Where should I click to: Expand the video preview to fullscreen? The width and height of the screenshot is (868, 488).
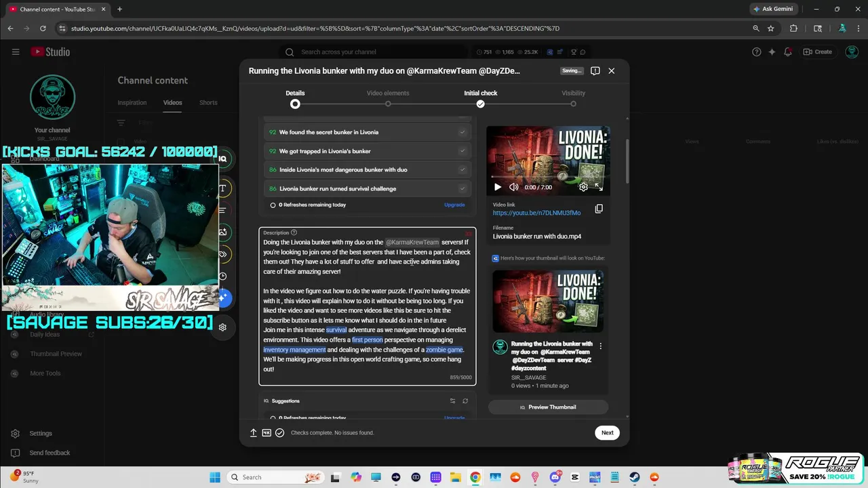pos(599,187)
